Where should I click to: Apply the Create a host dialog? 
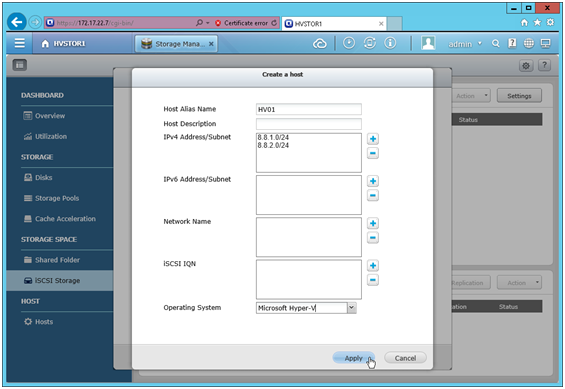353,358
